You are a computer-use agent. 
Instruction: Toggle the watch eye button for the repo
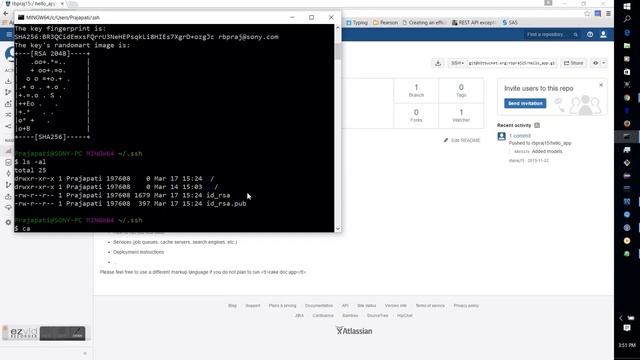coord(596,63)
